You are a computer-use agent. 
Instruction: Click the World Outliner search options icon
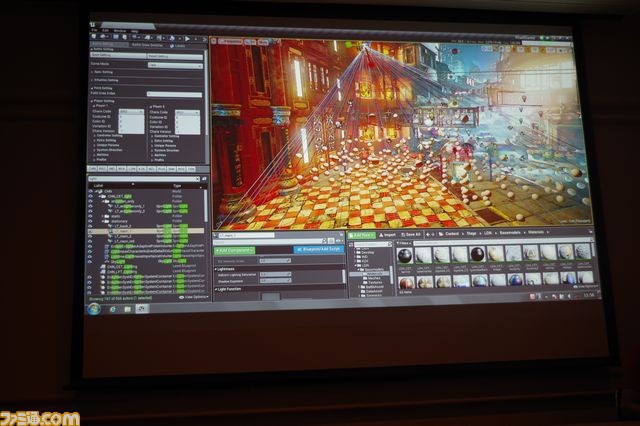click(204, 178)
